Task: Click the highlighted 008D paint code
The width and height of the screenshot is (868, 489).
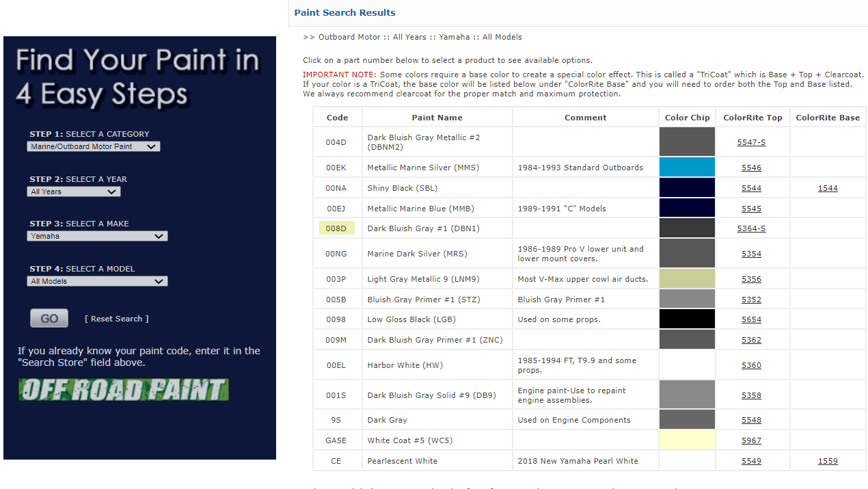Action: [336, 228]
